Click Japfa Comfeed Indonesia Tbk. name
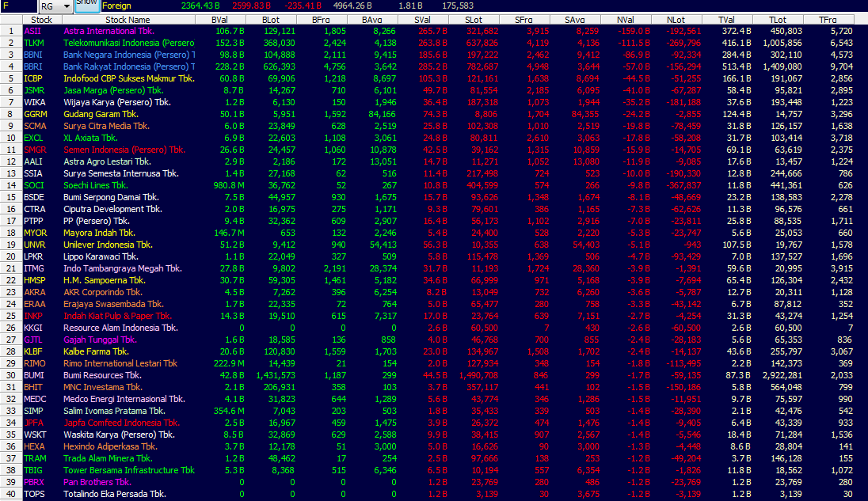868x501 pixels. tap(122, 423)
